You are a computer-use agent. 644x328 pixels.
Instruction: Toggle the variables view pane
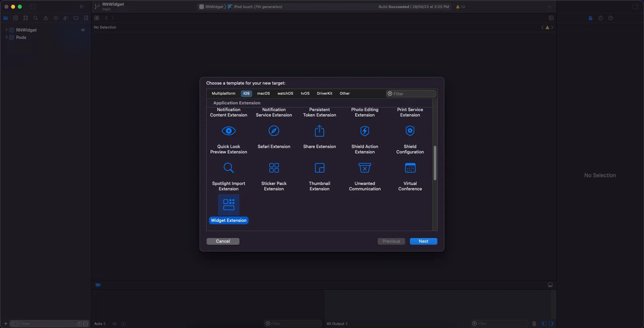(x=544, y=324)
